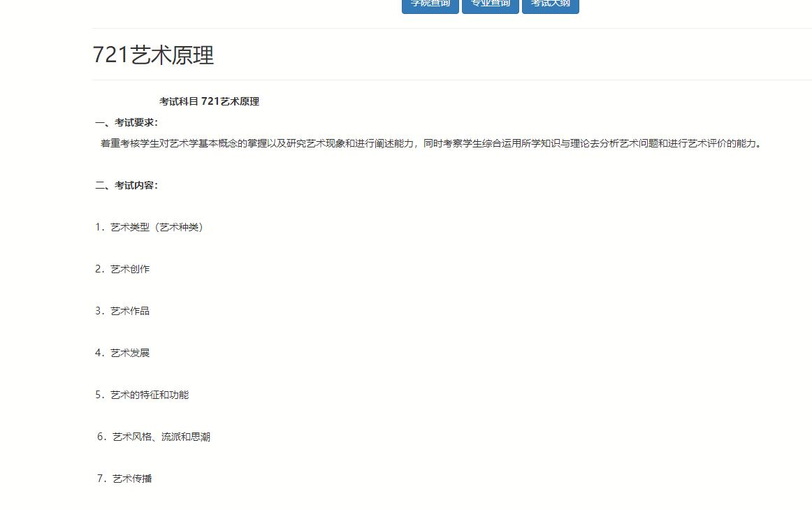Select list item 2 艺术创作
812x510 pixels.
pos(123,269)
